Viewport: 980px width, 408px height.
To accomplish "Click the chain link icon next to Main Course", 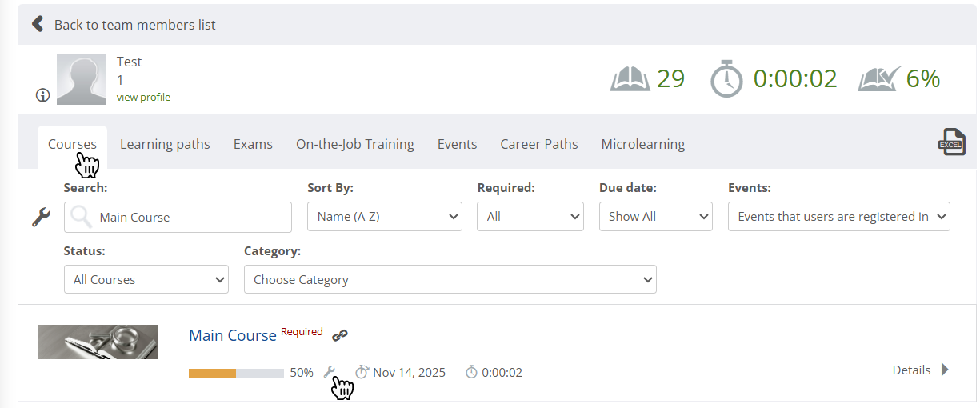I will click(340, 335).
